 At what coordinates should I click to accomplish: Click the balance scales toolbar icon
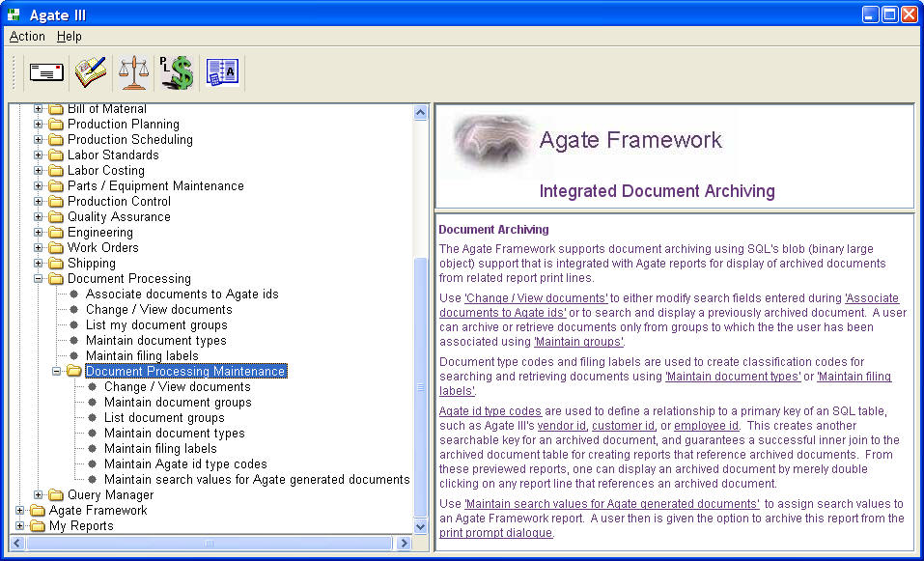click(134, 72)
